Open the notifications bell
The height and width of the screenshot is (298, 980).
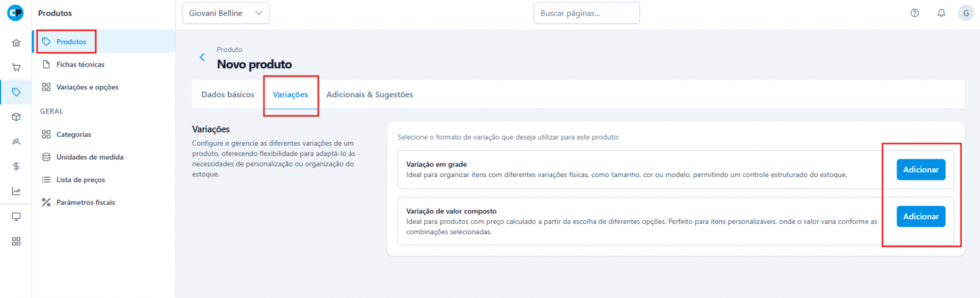942,13
